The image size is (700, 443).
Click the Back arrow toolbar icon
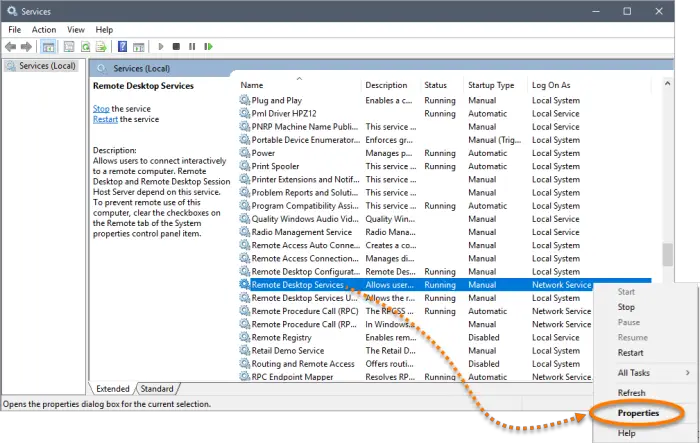pyautogui.click(x=11, y=46)
